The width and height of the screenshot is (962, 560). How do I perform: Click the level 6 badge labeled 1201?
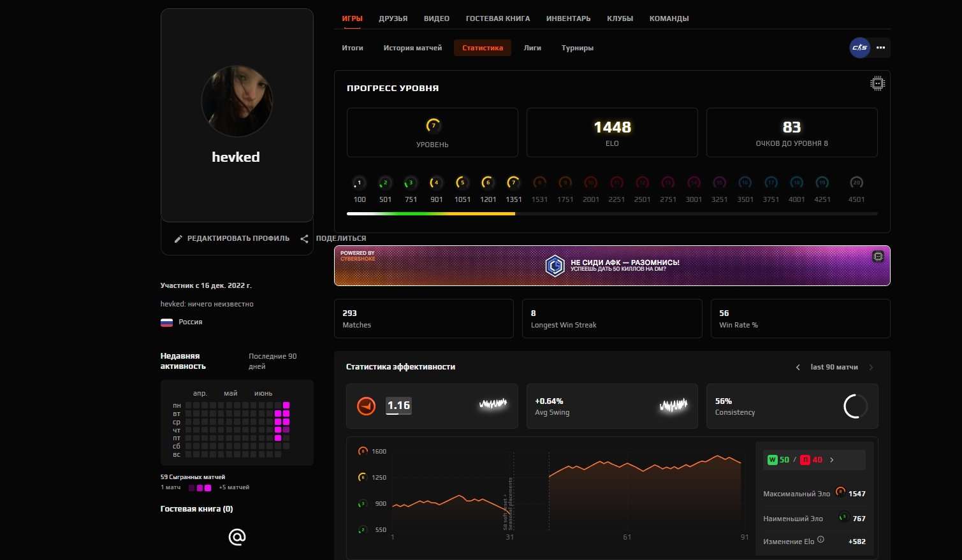(x=488, y=183)
